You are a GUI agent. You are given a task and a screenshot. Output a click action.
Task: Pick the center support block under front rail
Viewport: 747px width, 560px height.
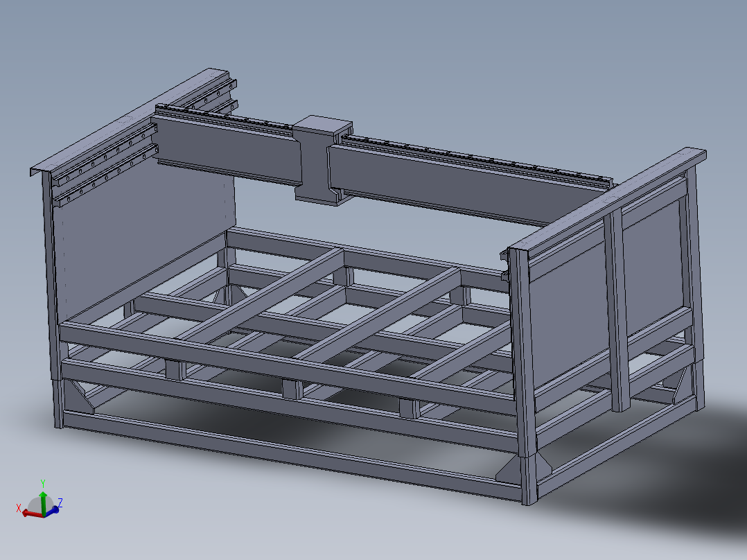tap(292, 389)
